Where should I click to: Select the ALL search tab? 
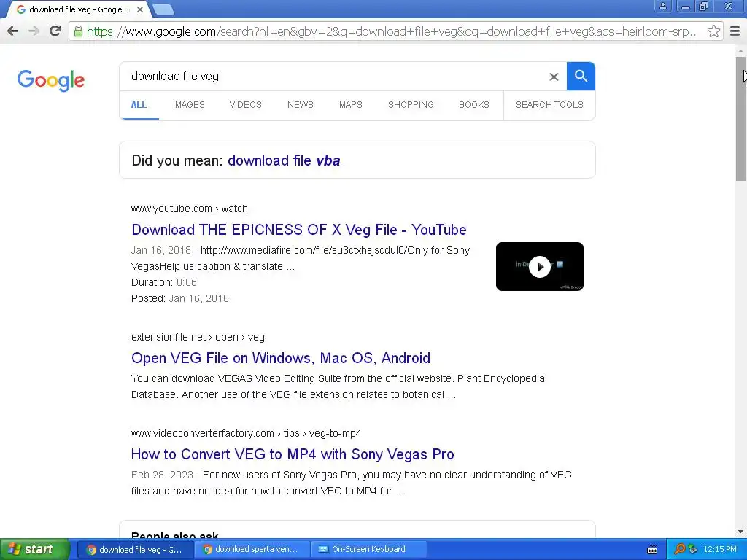(x=139, y=105)
